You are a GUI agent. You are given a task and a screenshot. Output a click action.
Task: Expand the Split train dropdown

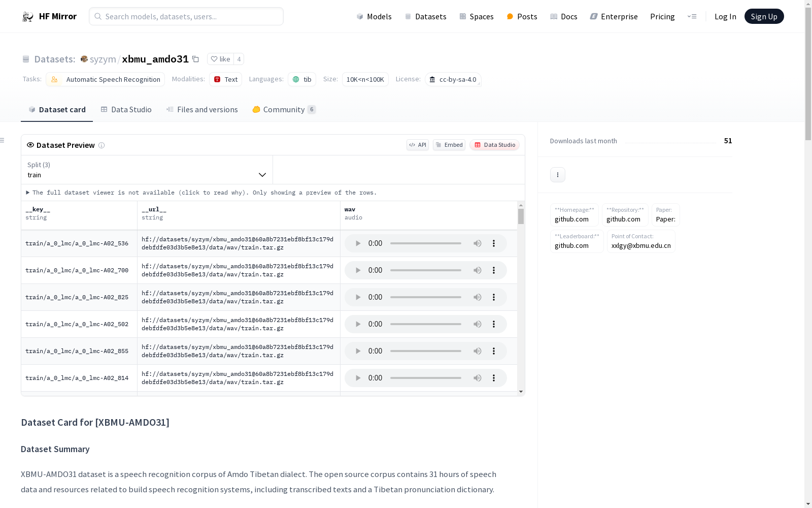click(147, 170)
